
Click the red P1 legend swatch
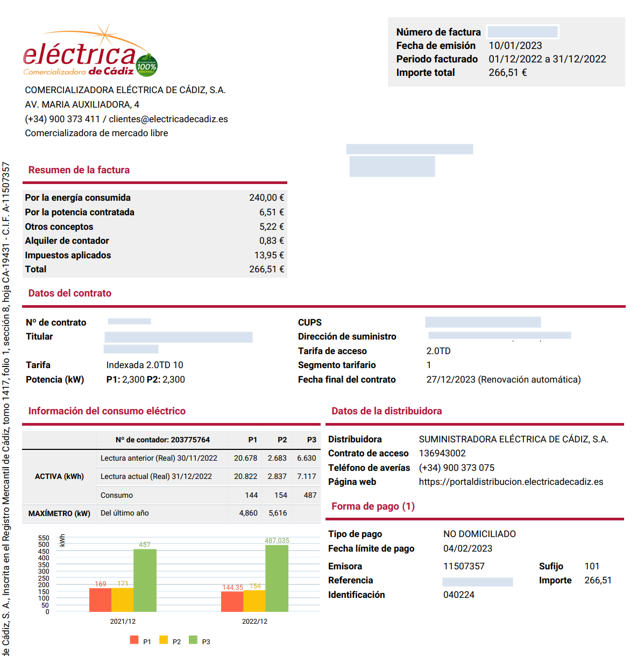click(134, 640)
